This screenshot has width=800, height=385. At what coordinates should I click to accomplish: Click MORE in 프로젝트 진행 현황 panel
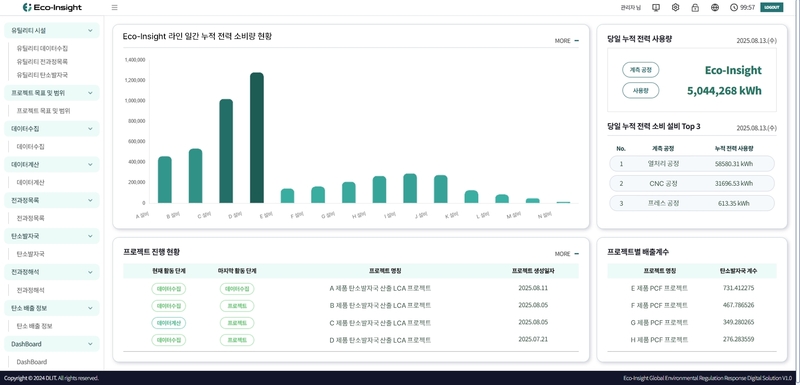click(x=563, y=254)
